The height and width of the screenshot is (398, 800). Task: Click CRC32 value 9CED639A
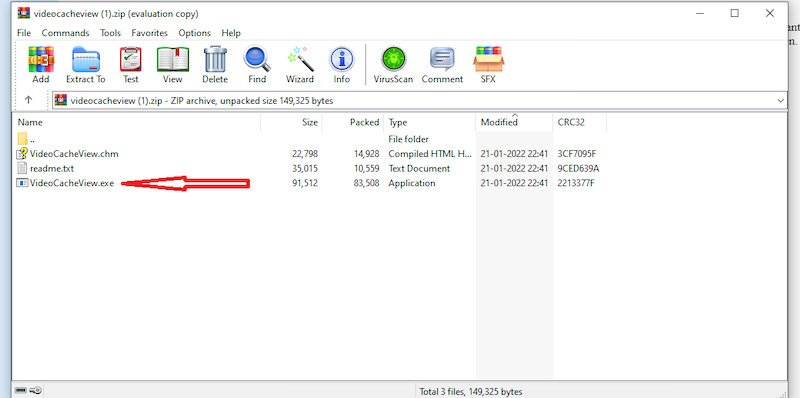(578, 168)
